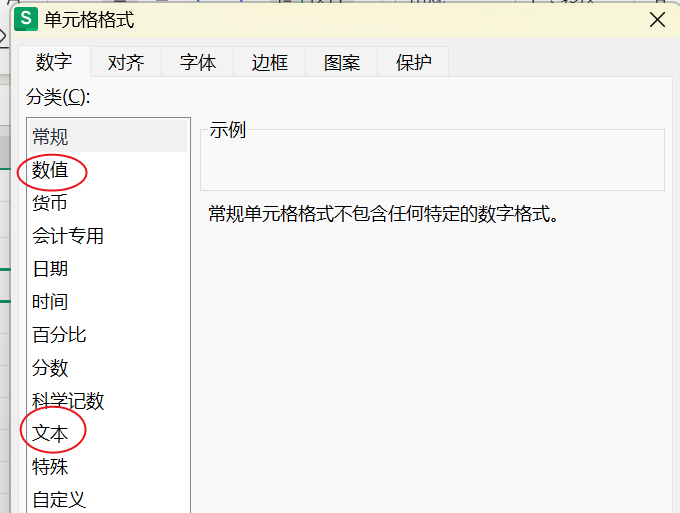This screenshot has height=513, width=680.
Task: Select 特殊 in the category list
Action: pos(50,467)
